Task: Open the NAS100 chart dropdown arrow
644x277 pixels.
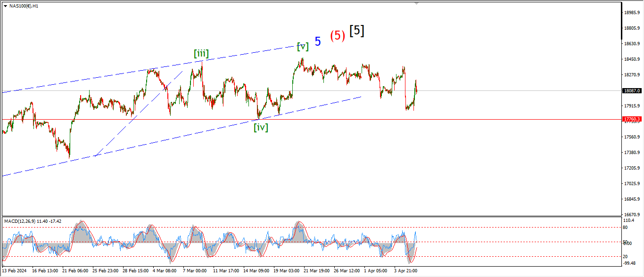Action: coord(5,6)
